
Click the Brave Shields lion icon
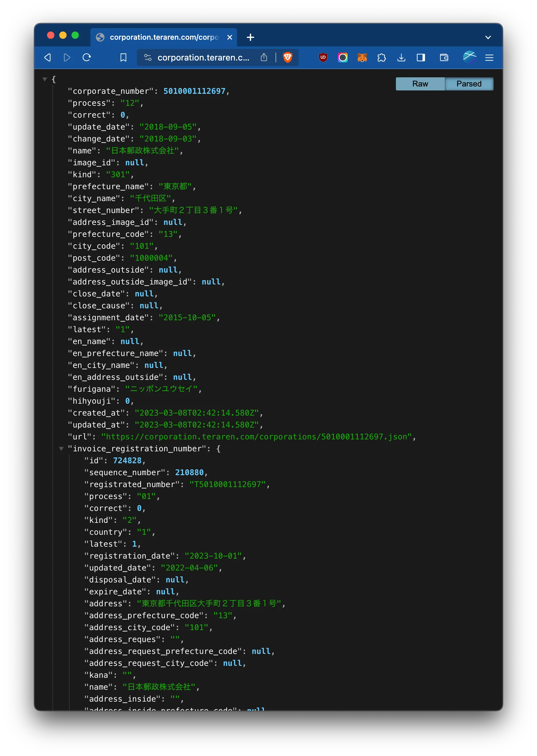287,57
